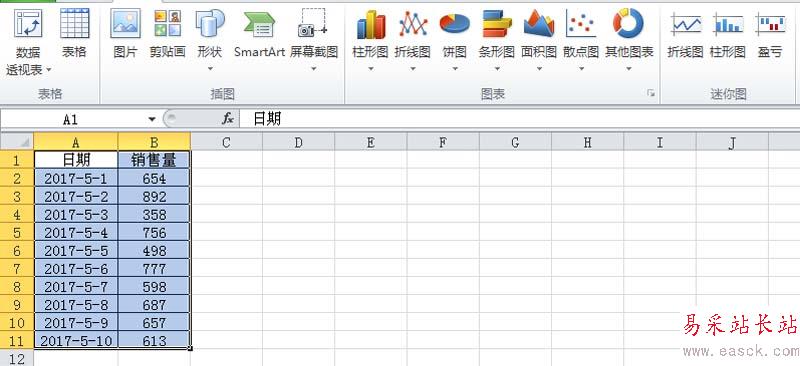Expand the 其他图表 dropdown arrow
The width and height of the screenshot is (800, 366).
pos(629,68)
